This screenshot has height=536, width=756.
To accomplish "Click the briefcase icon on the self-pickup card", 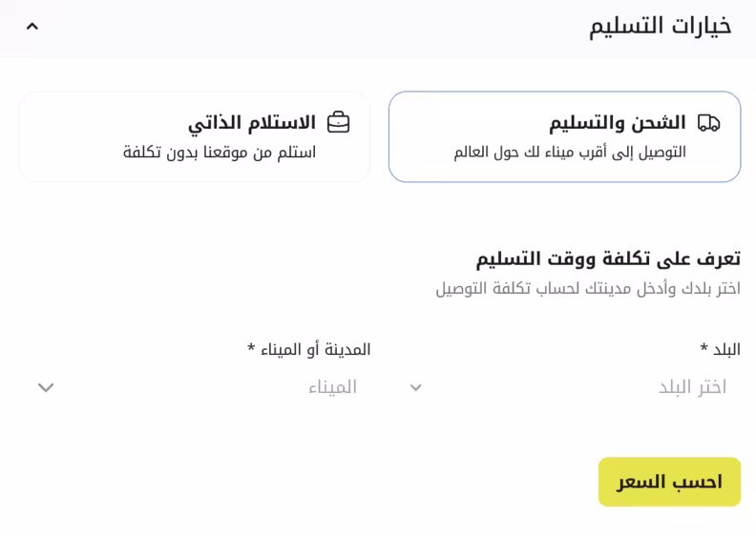I will pos(338,123).
